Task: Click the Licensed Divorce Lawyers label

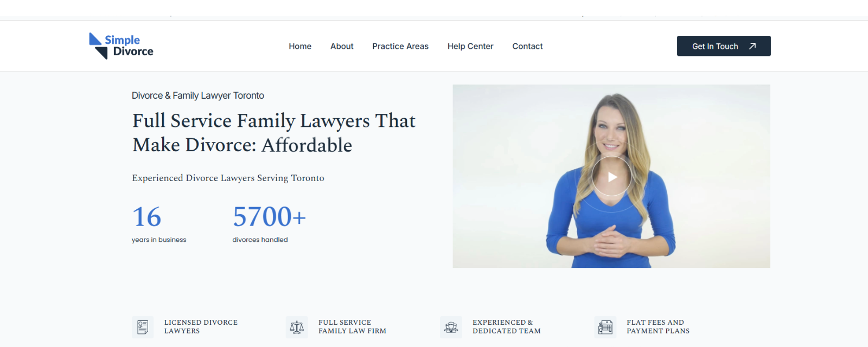Action: coord(201,326)
